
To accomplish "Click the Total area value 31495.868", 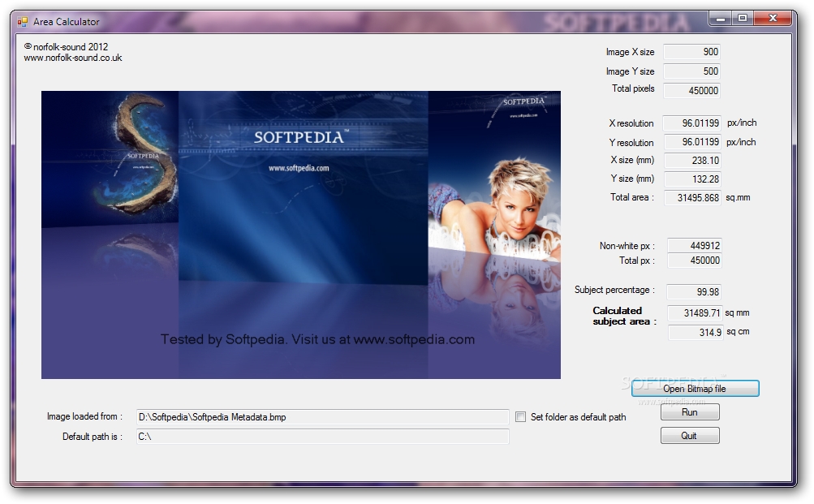I will point(692,198).
